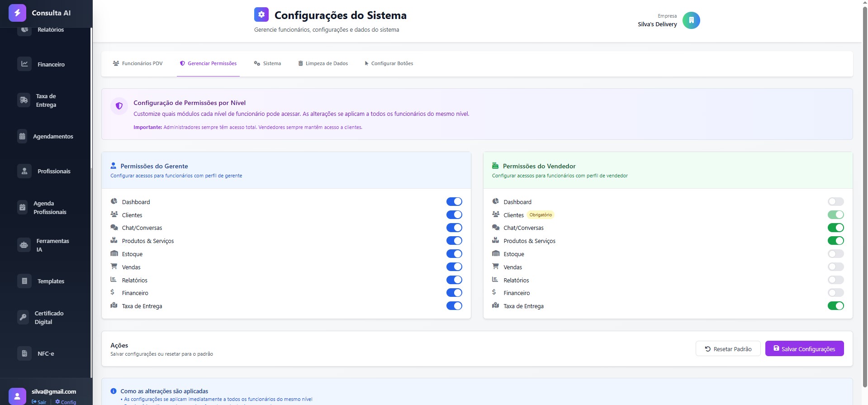868x405 pixels.
Task: Enable Vendedor Vendas permission toggle
Action: pyautogui.click(x=835, y=267)
